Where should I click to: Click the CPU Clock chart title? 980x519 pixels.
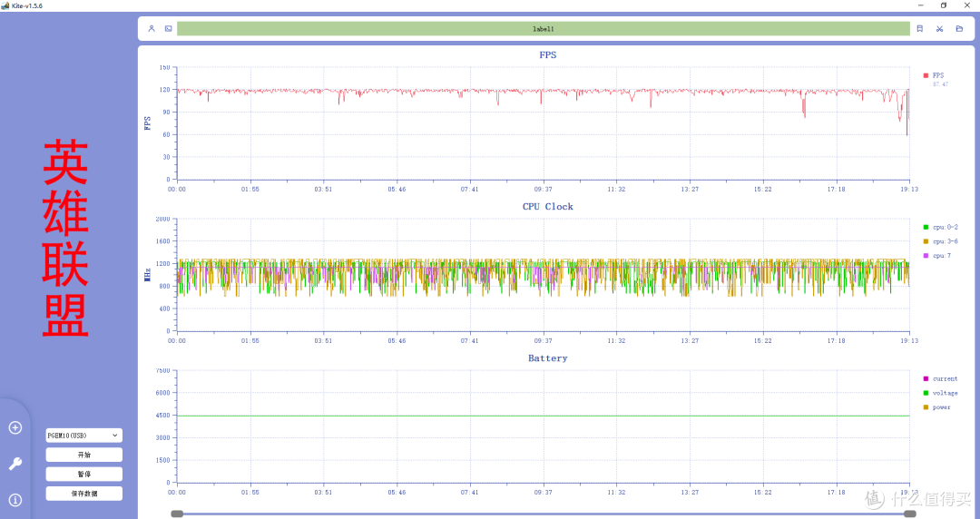547,206
